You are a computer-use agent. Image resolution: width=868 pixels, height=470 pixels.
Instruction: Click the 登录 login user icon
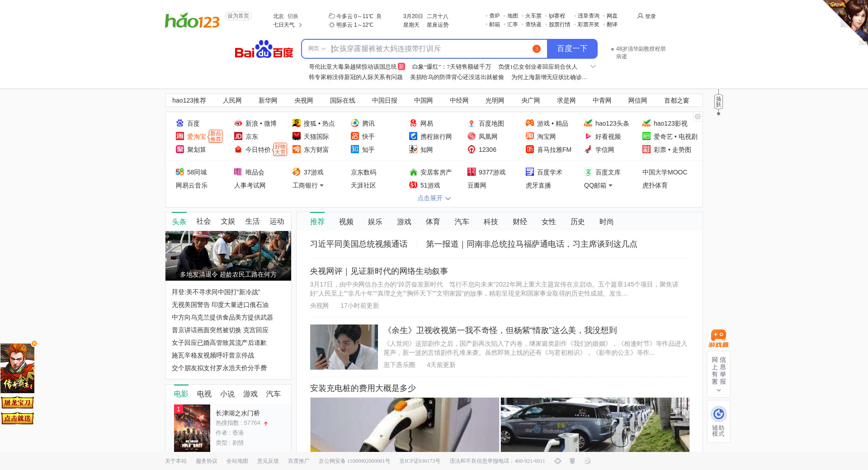pos(640,16)
